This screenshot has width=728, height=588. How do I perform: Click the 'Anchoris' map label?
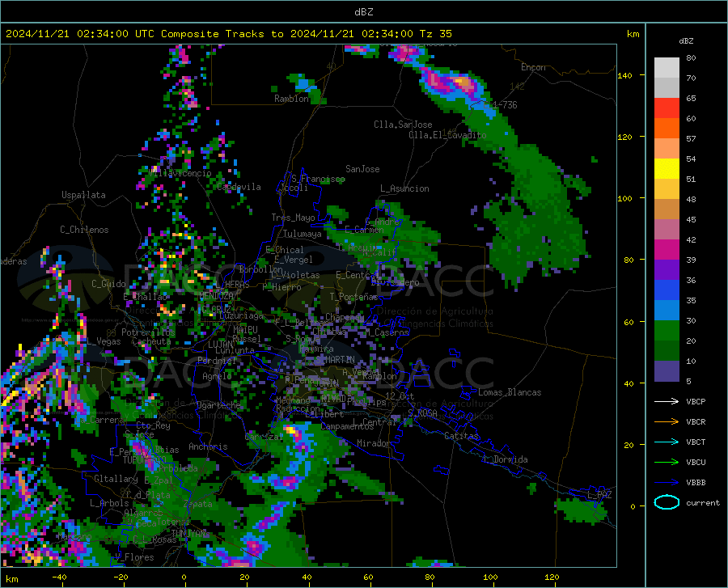pyautogui.click(x=208, y=446)
